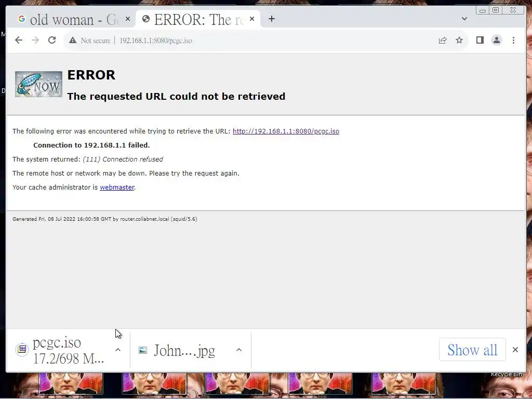Open the profile avatar menu
This screenshot has width=532, height=399.
tap(496, 41)
